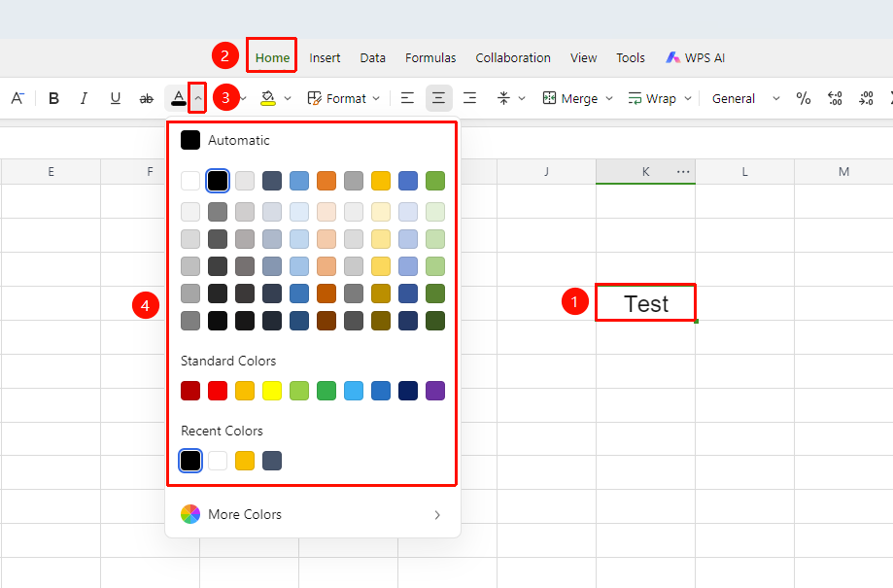893x588 pixels.
Task: Click the increase decimal places icon
Action: 835,98
